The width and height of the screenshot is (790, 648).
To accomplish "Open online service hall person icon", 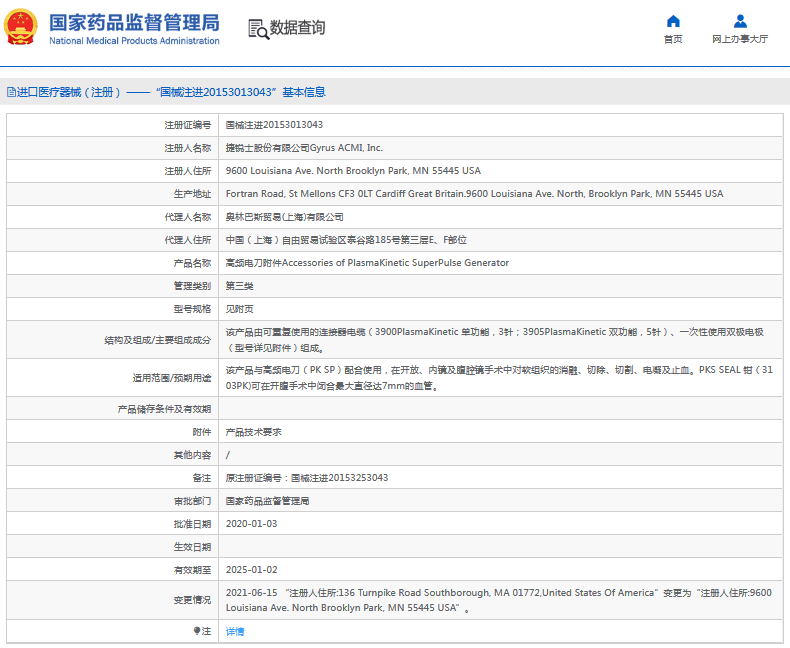I will click(x=740, y=21).
